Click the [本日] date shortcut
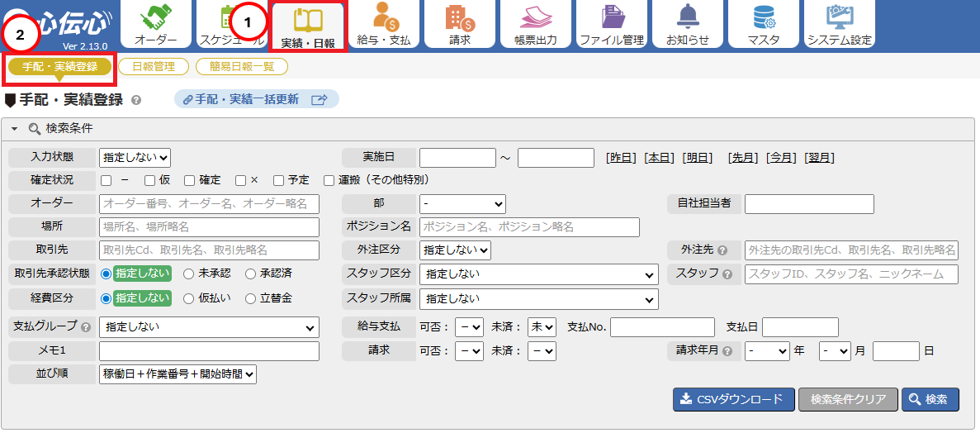980x433 pixels. [660, 158]
